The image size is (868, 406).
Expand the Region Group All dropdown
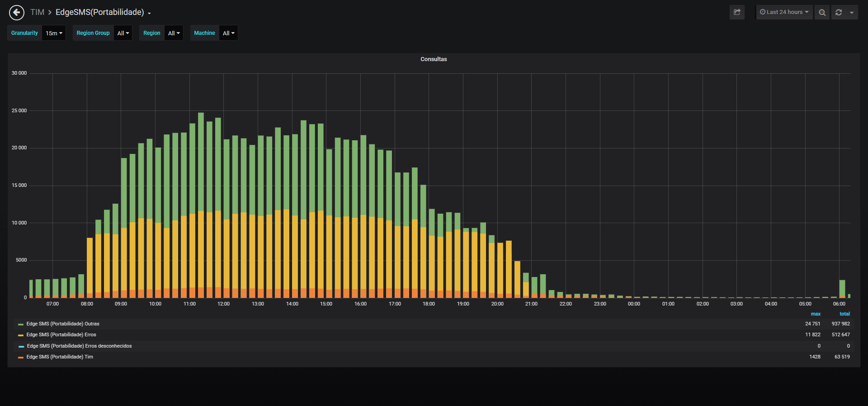click(x=123, y=33)
